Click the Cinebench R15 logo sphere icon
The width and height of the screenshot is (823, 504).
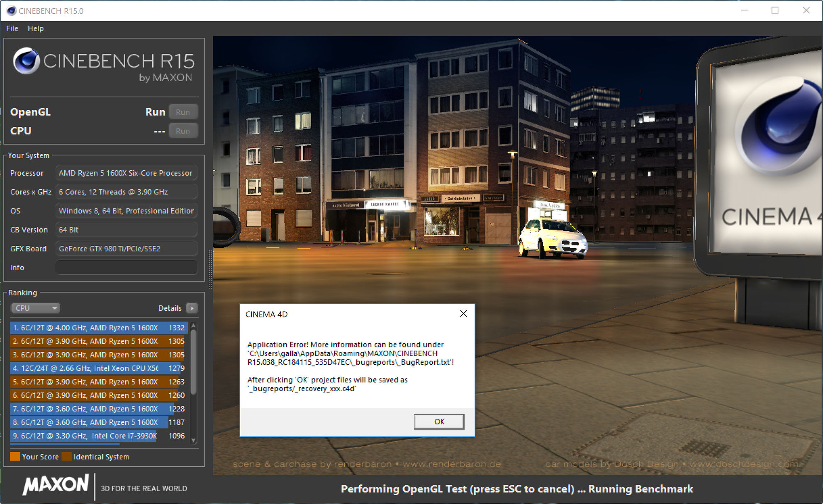26,61
